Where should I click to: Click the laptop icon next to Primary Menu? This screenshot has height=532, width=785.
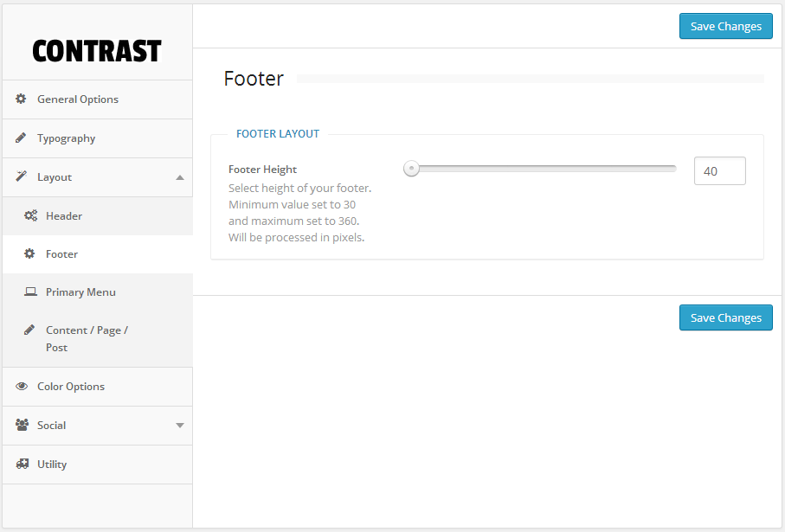coord(30,292)
